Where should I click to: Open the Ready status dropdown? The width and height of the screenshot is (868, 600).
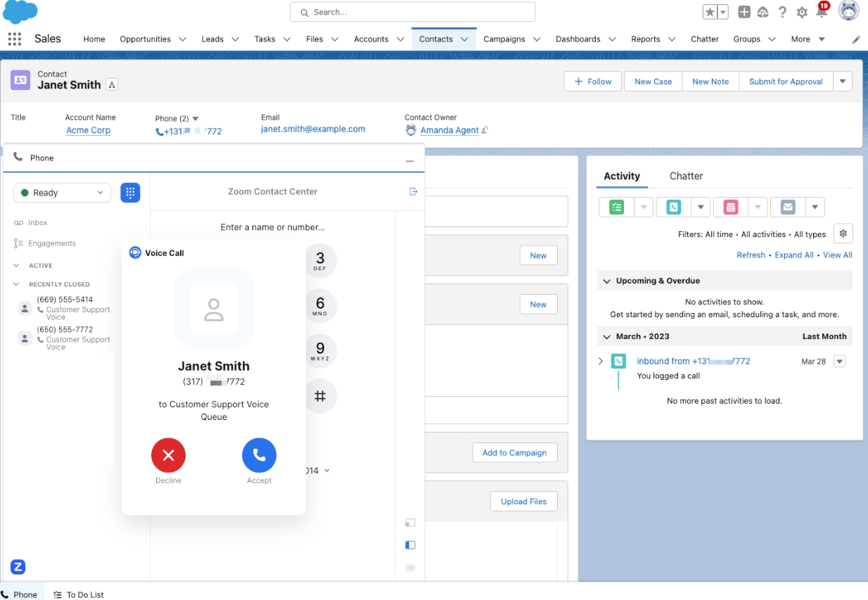[x=62, y=193]
